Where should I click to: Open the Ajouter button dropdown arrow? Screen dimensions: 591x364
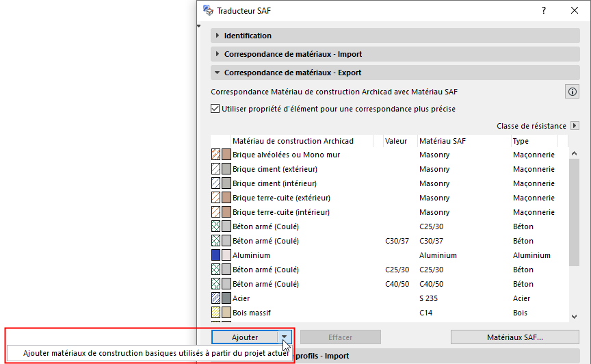click(284, 337)
